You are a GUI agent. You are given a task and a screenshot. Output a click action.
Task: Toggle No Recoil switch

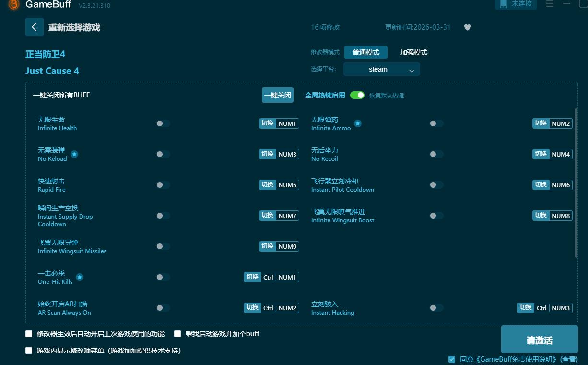click(436, 154)
